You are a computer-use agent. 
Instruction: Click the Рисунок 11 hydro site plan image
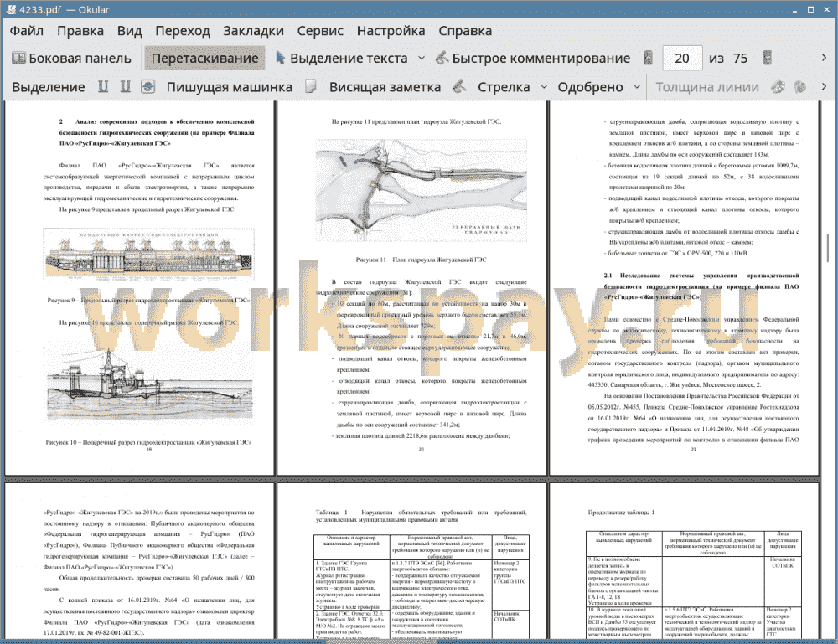coord(422,191)
